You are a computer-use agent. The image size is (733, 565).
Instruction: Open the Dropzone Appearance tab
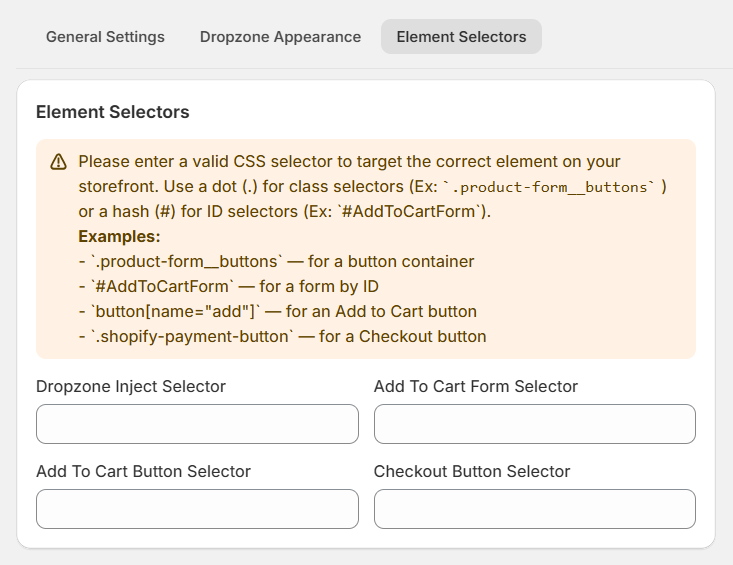pos(280,37)
